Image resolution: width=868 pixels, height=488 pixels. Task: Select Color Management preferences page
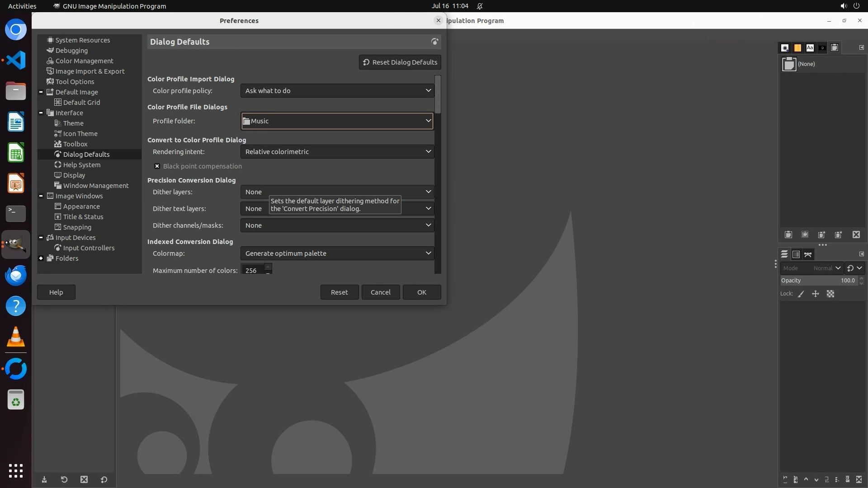click(x=84, y=61)
